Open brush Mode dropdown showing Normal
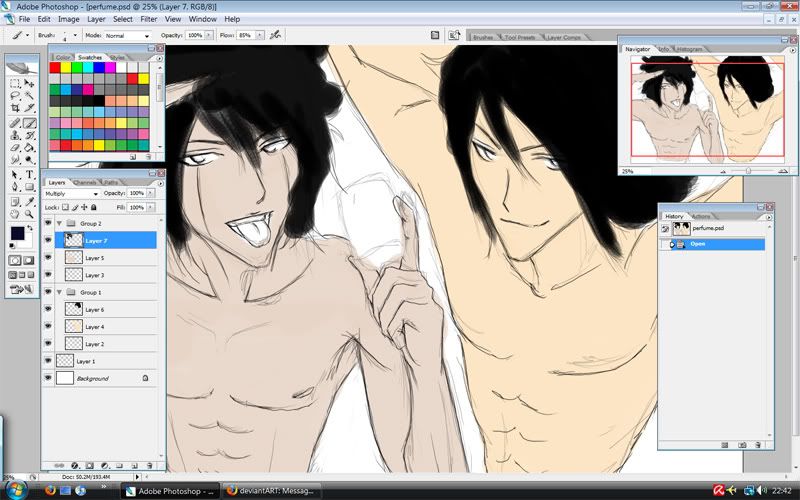The image size is (800, 500). click(x=127, y=36)
